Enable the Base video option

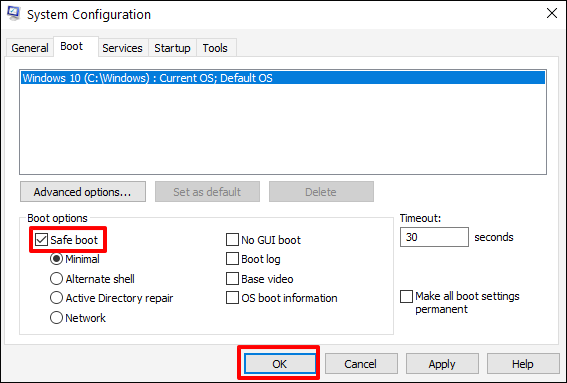coord(232,279)
